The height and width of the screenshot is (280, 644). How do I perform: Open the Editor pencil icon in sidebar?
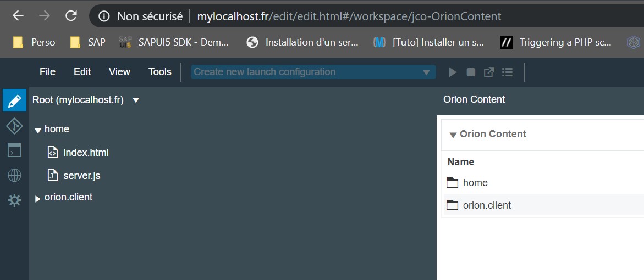coord(14,100)
